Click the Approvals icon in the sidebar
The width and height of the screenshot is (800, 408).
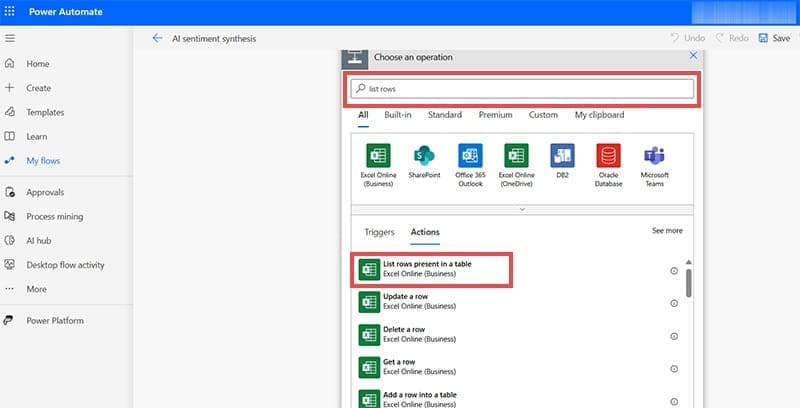pyautogui.click(x=9, y=192)
